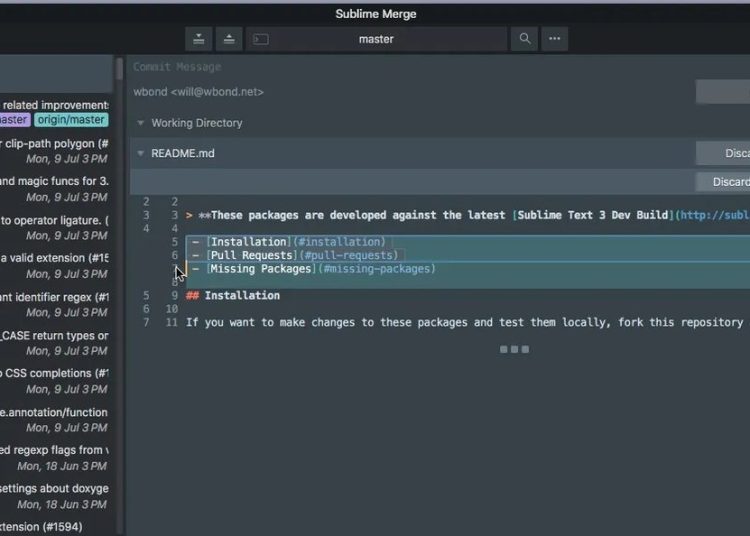
Task: Collapse the README.md file diff
Action: [141, 153]
